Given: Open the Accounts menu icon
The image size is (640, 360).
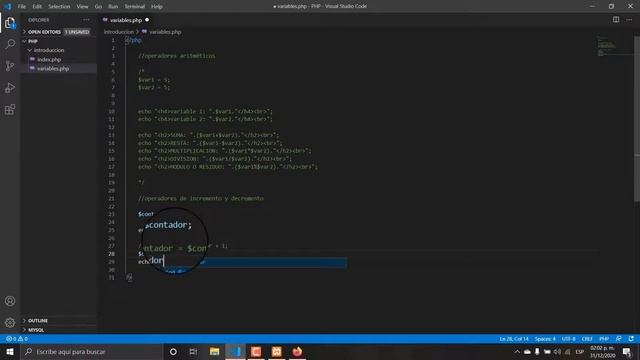Looking at the screenshot, I should (10, 301).
